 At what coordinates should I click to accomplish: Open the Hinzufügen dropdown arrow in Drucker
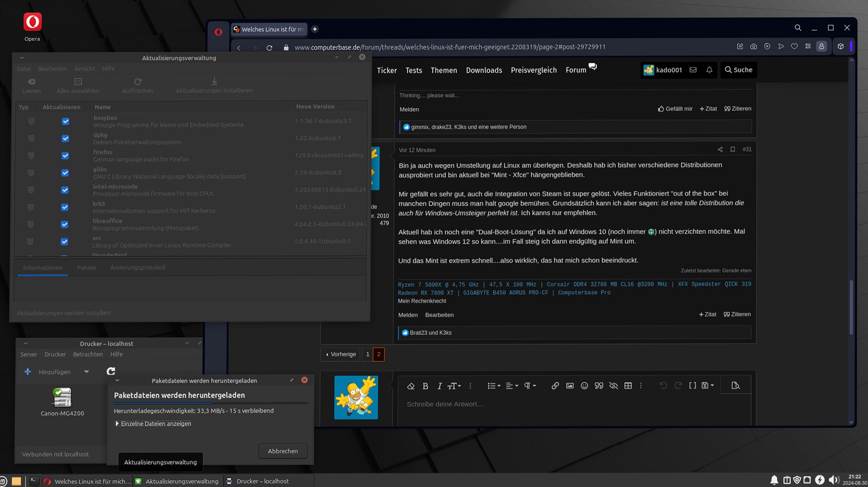86,372
